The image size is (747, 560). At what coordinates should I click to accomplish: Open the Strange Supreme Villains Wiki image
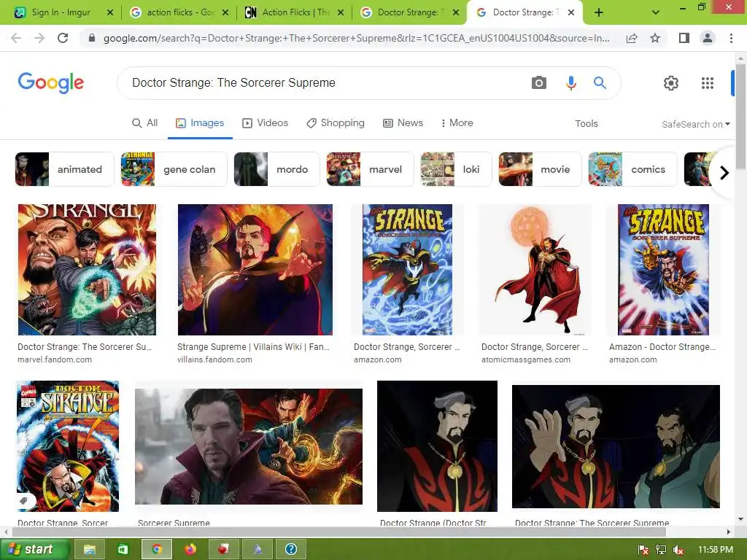pos(255,270)
